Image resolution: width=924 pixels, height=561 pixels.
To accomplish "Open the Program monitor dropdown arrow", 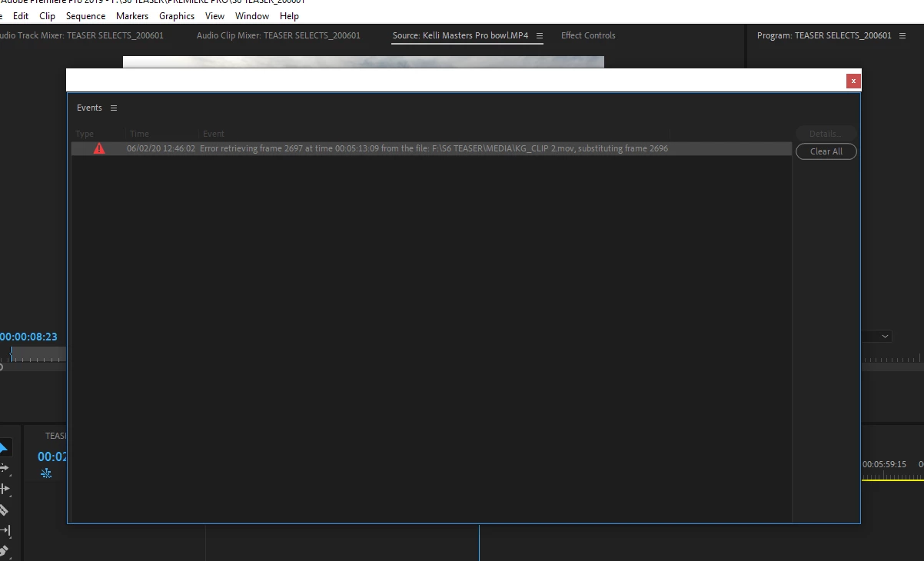I will (886, 336).
